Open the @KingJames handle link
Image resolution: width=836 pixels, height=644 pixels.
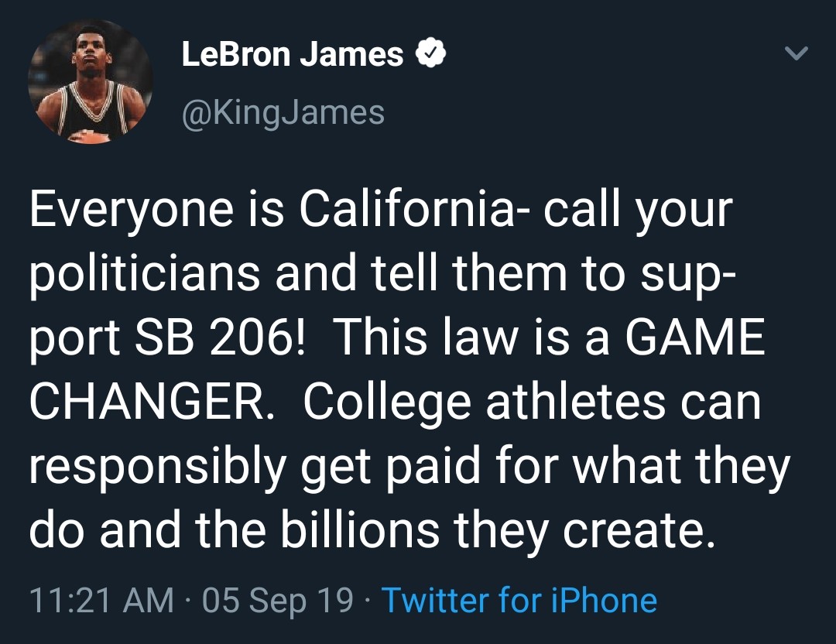click(283, 113)
